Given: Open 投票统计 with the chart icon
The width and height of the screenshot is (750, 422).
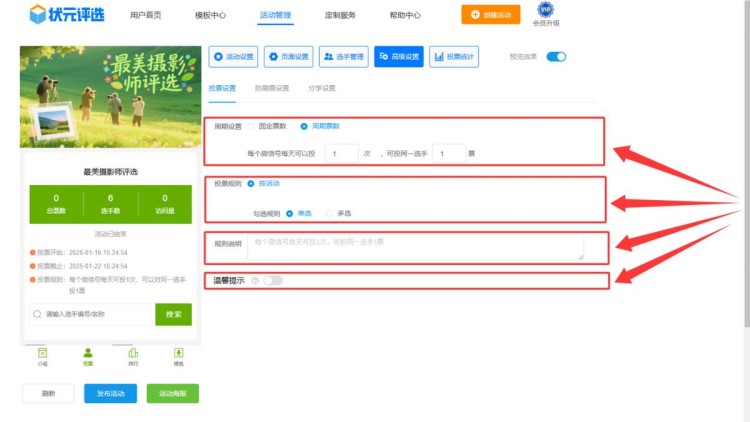Looking at the screenshot, I should 454,57.
